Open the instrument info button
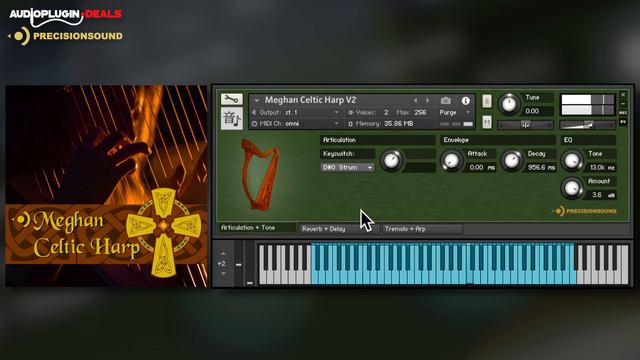The height and width of the screenshot is (360, 640). tap(465, 100)
